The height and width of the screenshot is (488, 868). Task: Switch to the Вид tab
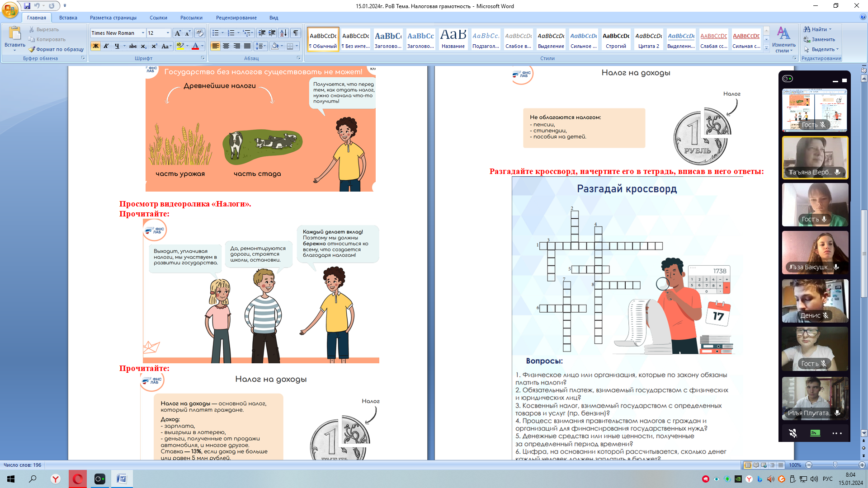point(274,18)
